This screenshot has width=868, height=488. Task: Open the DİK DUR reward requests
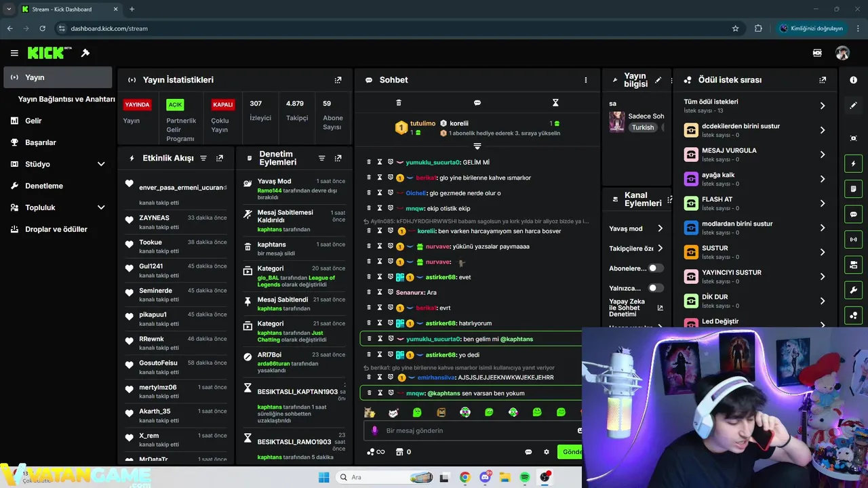755,301
